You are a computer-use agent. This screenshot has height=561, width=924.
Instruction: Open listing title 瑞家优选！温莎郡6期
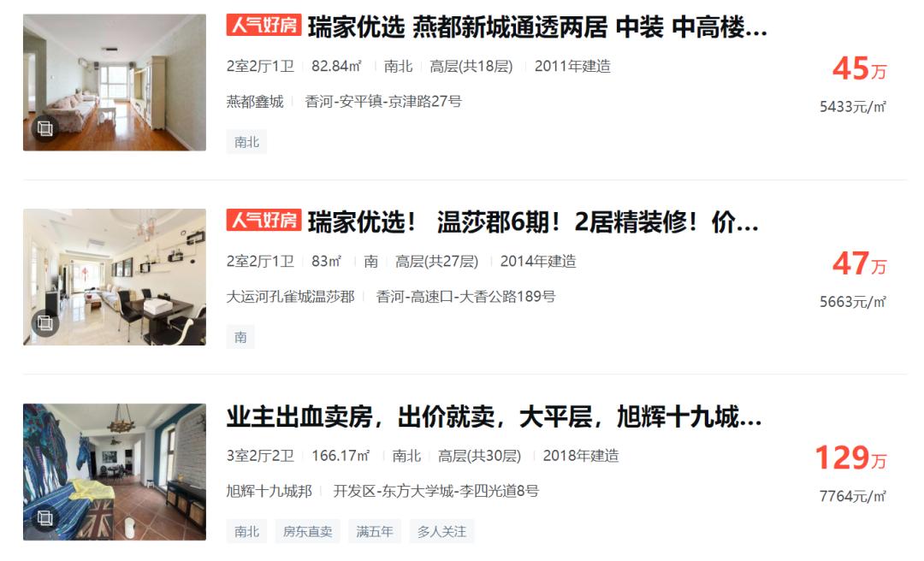click(x=533, y=222)
